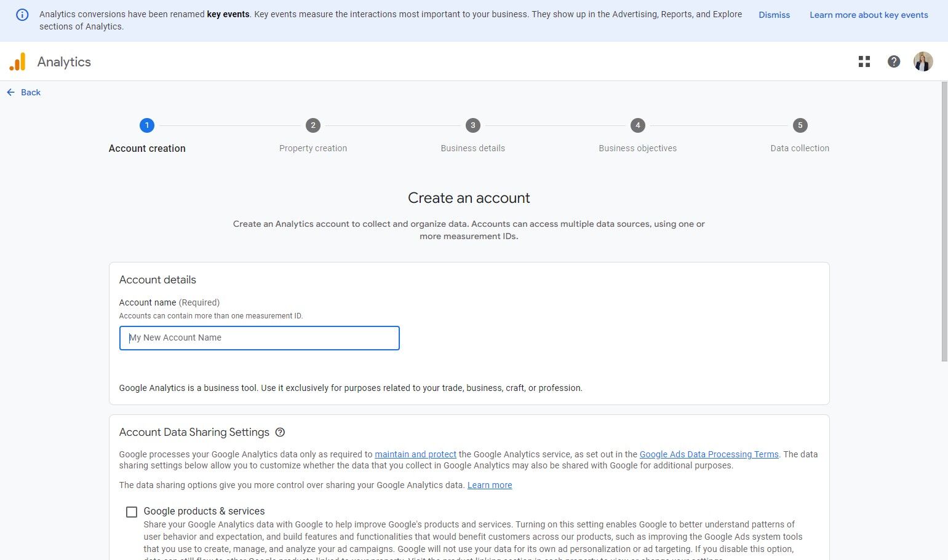Select step 1 Account creation circle
The image size is (948, 560).
pyautogui.click(x=146, y=125)
